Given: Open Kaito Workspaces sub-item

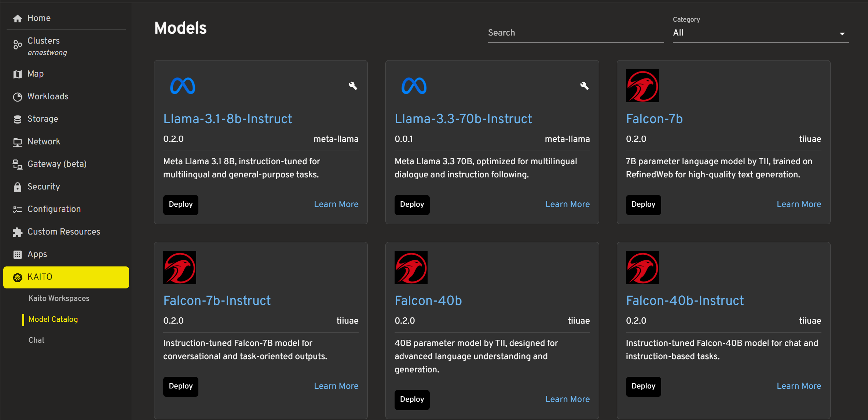Looking at the screenshot, I should (59, 298).
